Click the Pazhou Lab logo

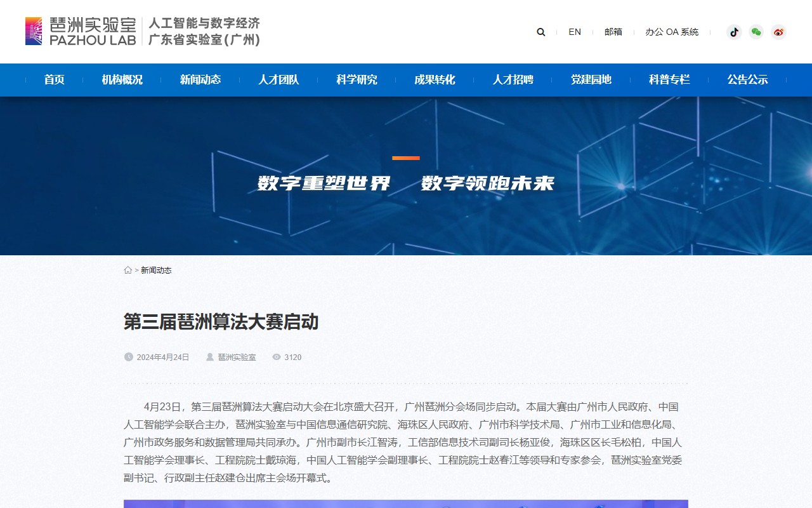point(80,32)
